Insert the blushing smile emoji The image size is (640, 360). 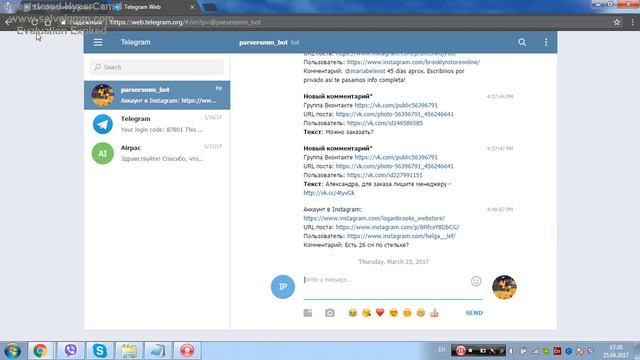[x=407, y=313]
